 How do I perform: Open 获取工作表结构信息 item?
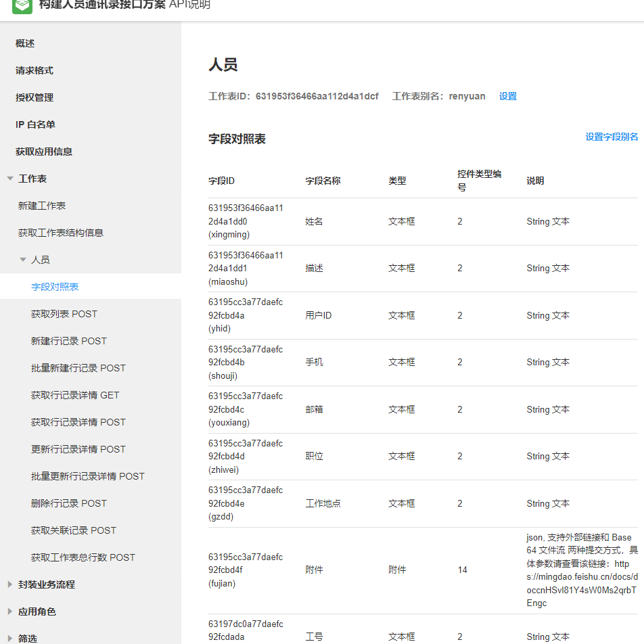click(x=61, y=233)
